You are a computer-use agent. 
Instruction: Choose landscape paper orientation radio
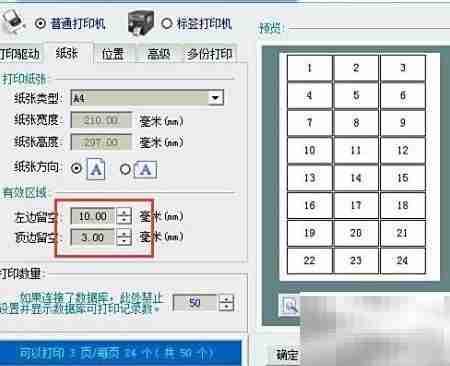pyautogui.click(x=125, y=169)
